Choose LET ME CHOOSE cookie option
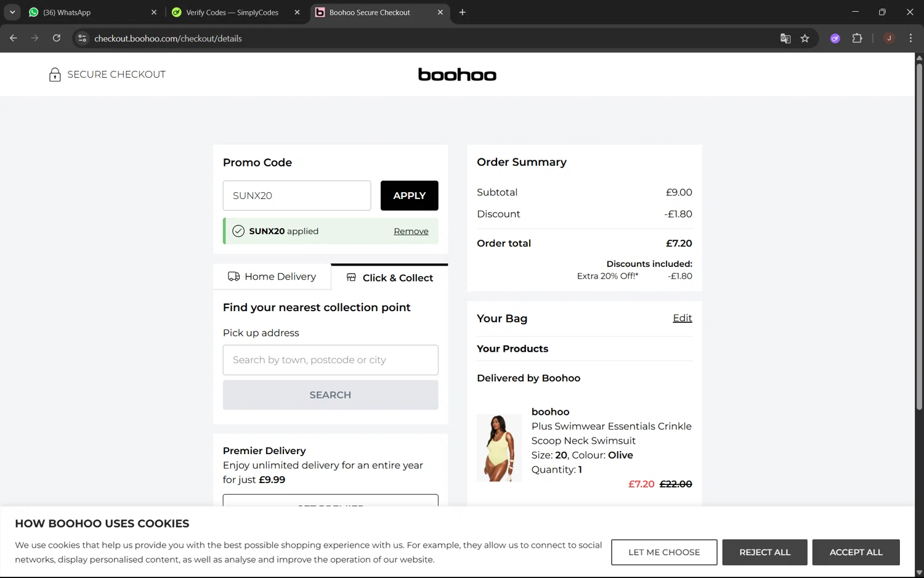 click(x=664, y=552)
